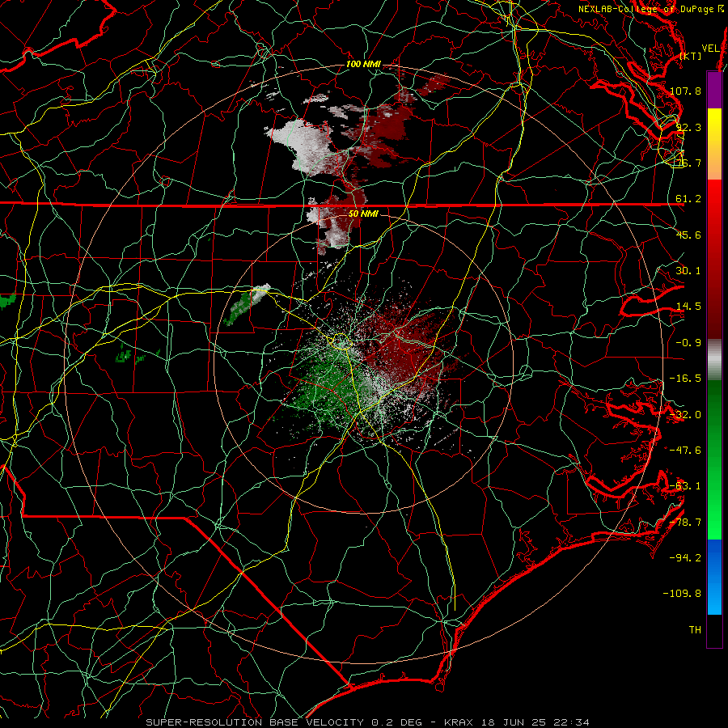Click the -16.5 scale label

[x=685, y=379]
